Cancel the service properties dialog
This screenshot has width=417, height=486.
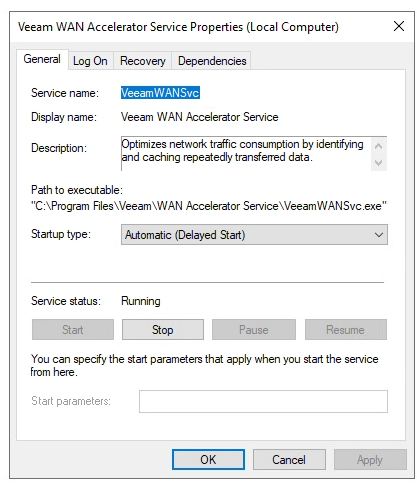[x=289, y=460]
